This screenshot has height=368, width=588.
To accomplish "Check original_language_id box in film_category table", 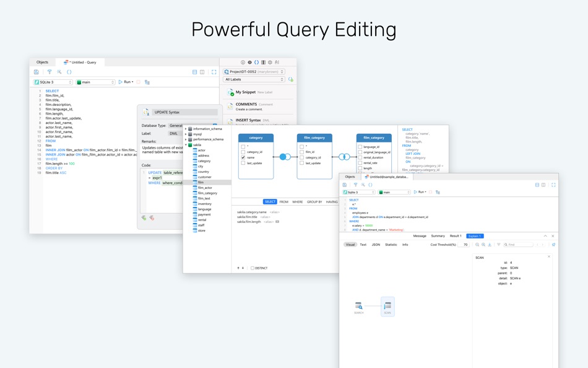I will (360, 152).
